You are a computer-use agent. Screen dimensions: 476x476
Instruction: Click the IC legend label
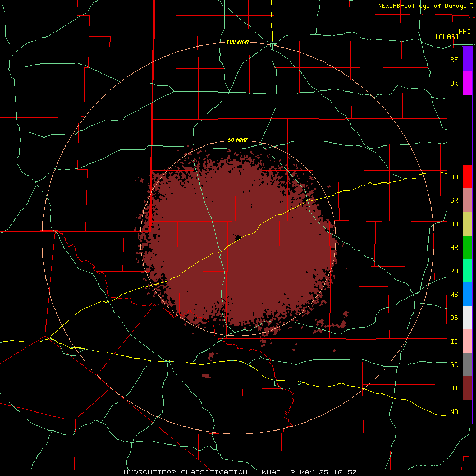click(x=454, y=342)
